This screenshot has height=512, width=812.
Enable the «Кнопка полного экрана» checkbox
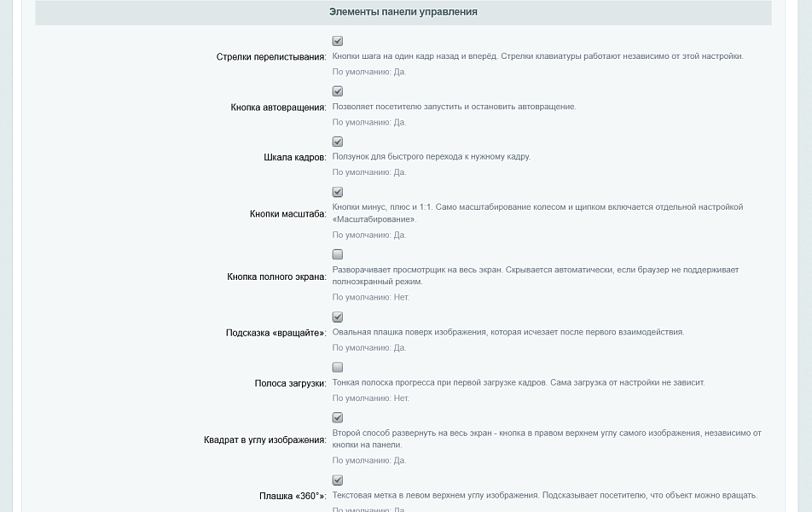point(338,254)
